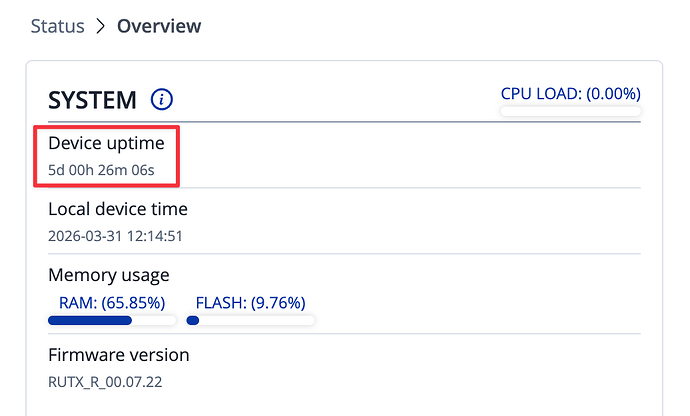Click the Local device time label
This screenshot has height=416, width=690.
118,209
